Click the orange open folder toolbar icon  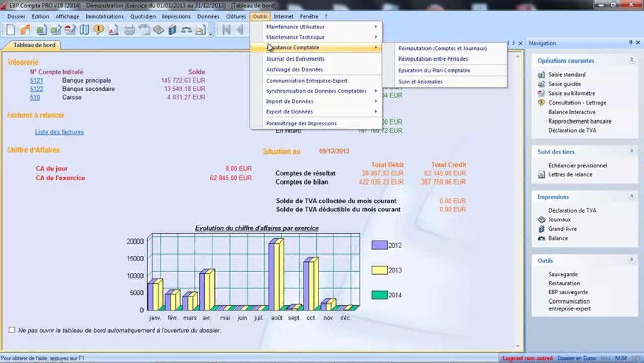(x=26, y=30)
